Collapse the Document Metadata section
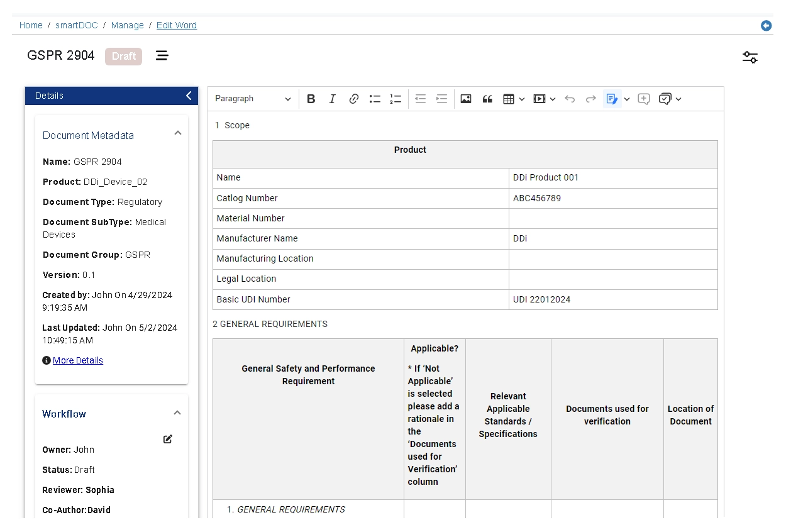The image size is (786, 532). click(178, 133)
